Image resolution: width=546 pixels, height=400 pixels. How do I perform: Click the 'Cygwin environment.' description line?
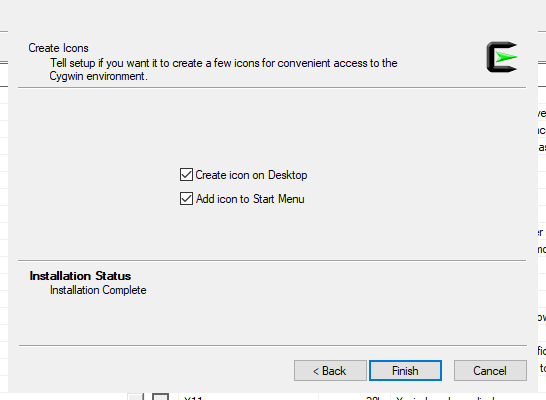99,76
